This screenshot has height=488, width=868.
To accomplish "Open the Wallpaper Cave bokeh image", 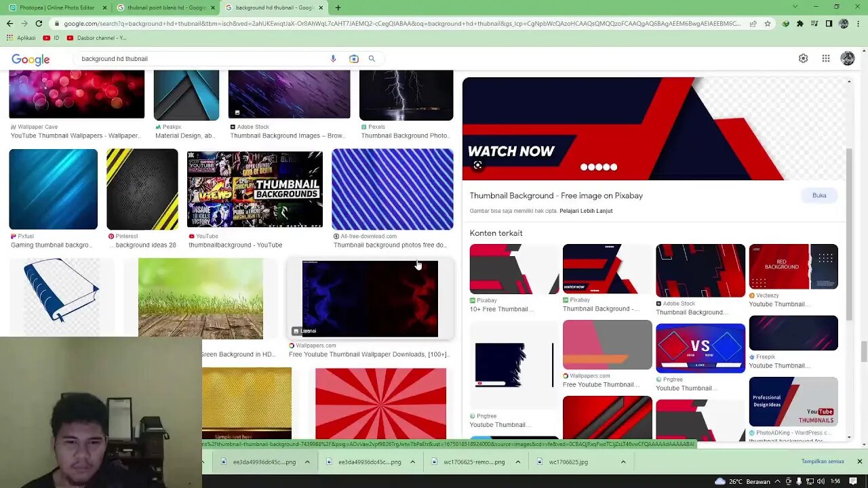I will (77, 94).
